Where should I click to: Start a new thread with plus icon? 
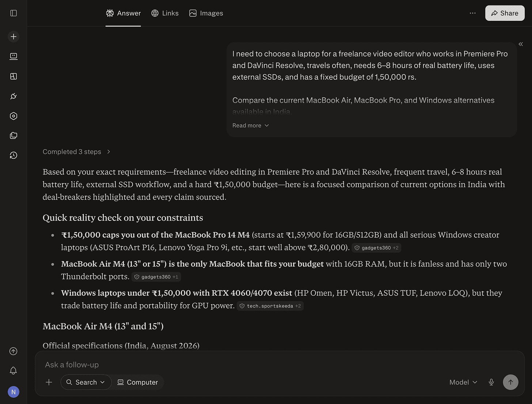(x=14, y=37)
